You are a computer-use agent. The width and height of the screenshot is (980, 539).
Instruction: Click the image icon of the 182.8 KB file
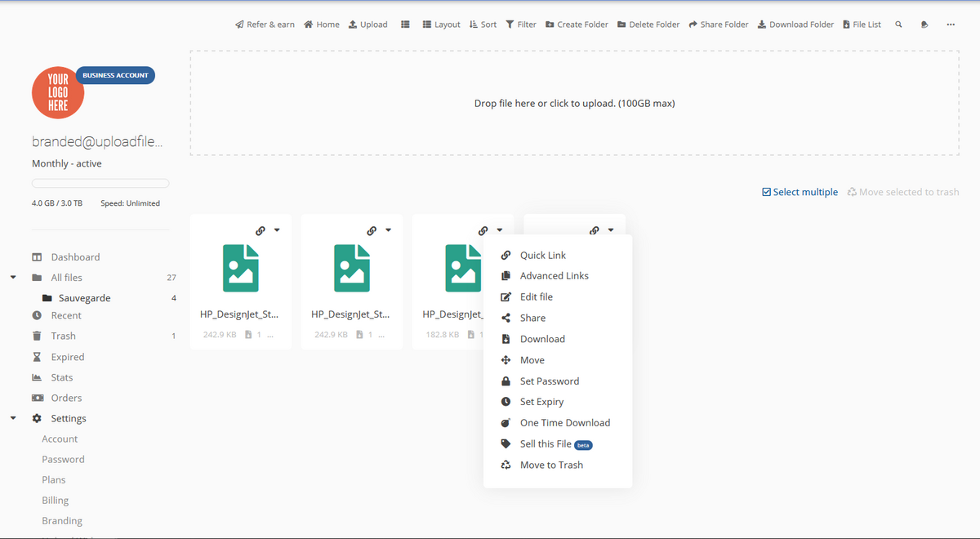(463, 268)
